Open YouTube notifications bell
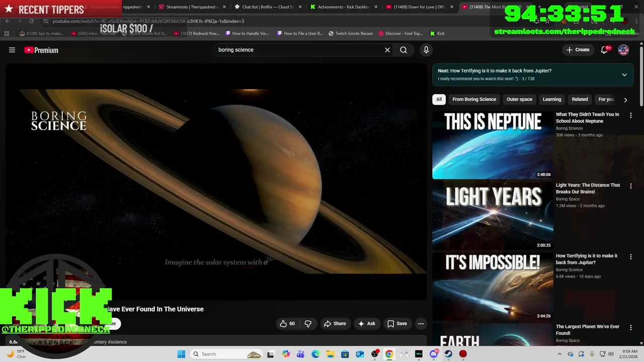 click(605, 50)
